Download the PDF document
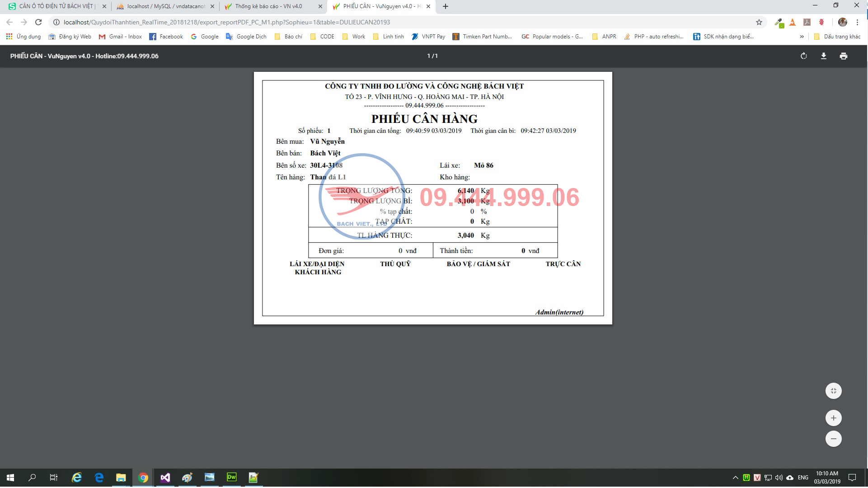The width and height of the screenshot is (868, 488). 823,56
